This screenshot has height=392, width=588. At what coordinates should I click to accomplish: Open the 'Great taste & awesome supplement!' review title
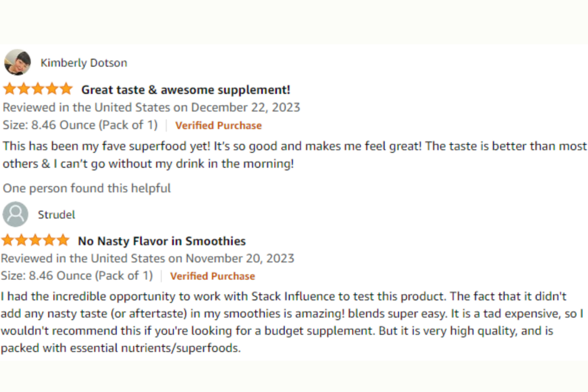(x=186, y=90)
